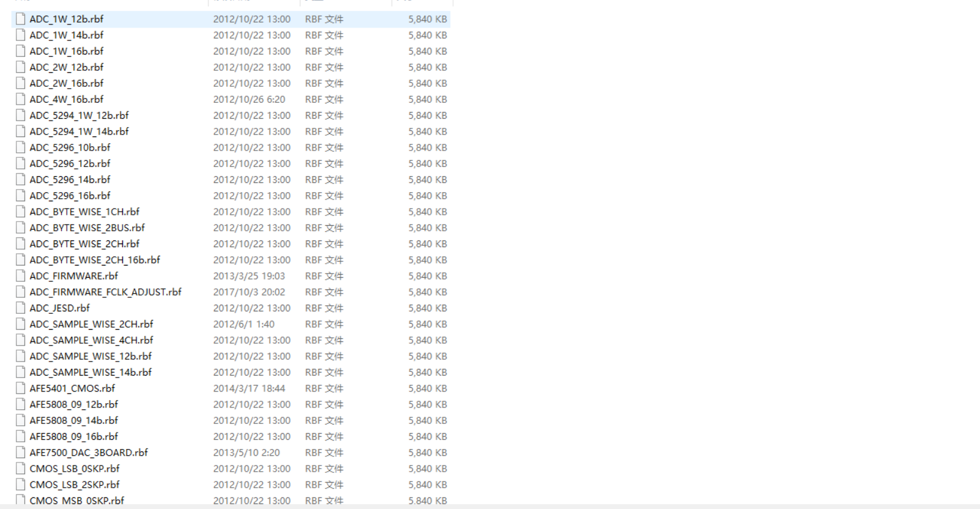Choose ADC_2W_12b.rbf by its name
980x509 pixels.
[67, 67]
